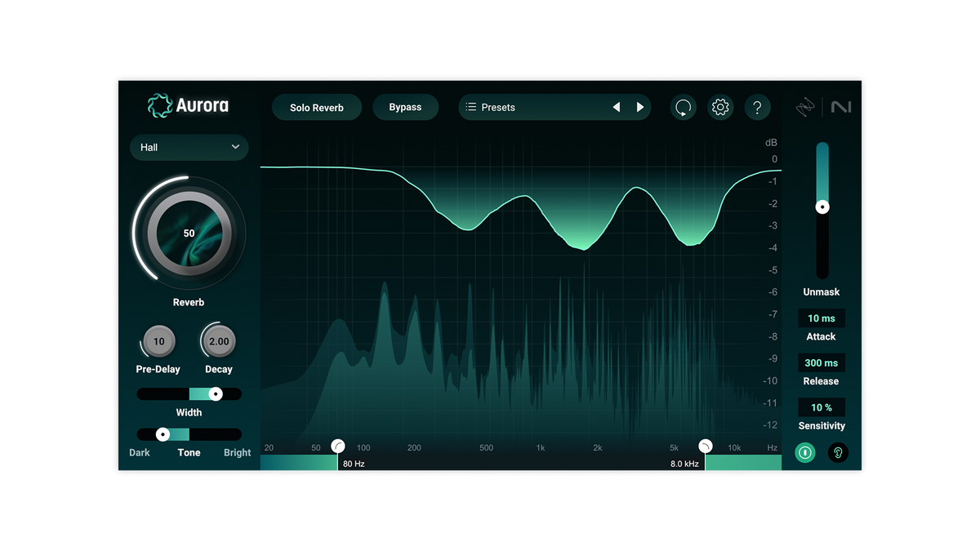Click the Unmask label
The image size is (980, 551).
(x=822, y=292)
